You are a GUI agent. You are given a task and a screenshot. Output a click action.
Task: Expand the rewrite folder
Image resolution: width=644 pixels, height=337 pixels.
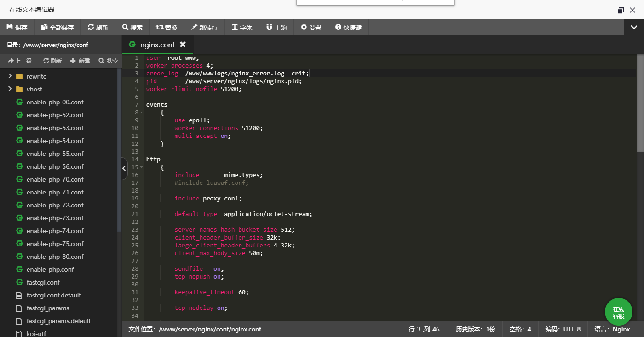[10, 76]
